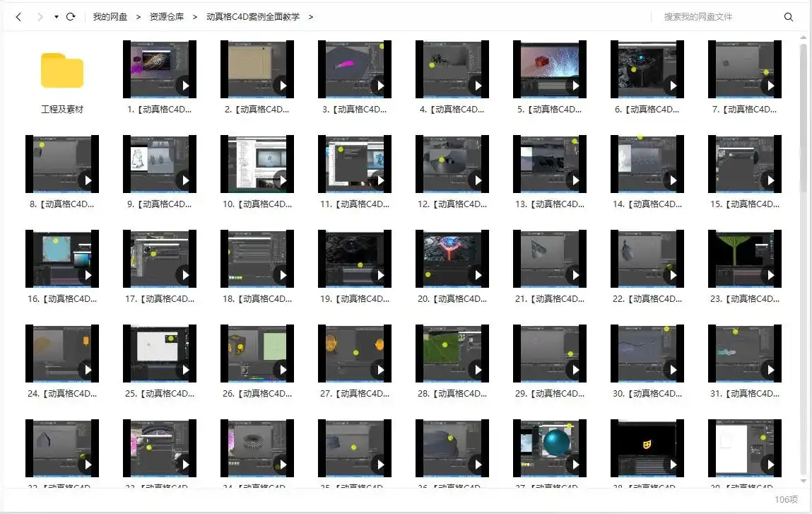
Task: Click the forward navigation arrow
Action: (x=39, y=16)
